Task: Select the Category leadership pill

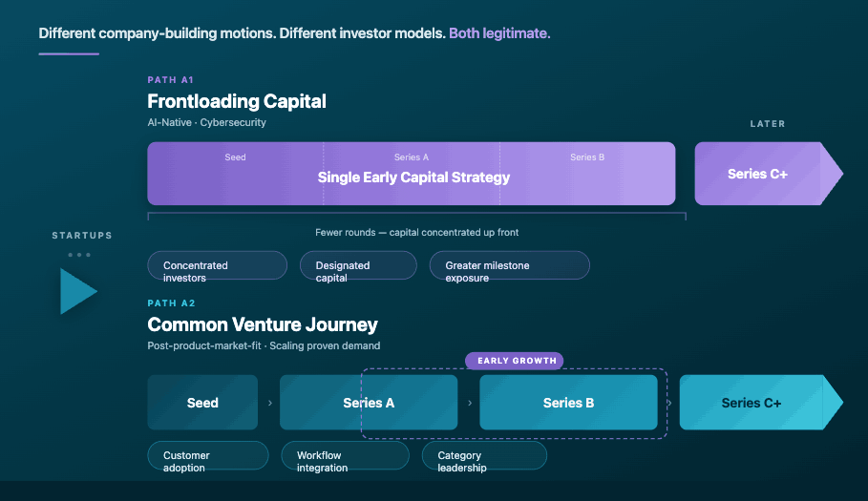Action: (484, 455)
